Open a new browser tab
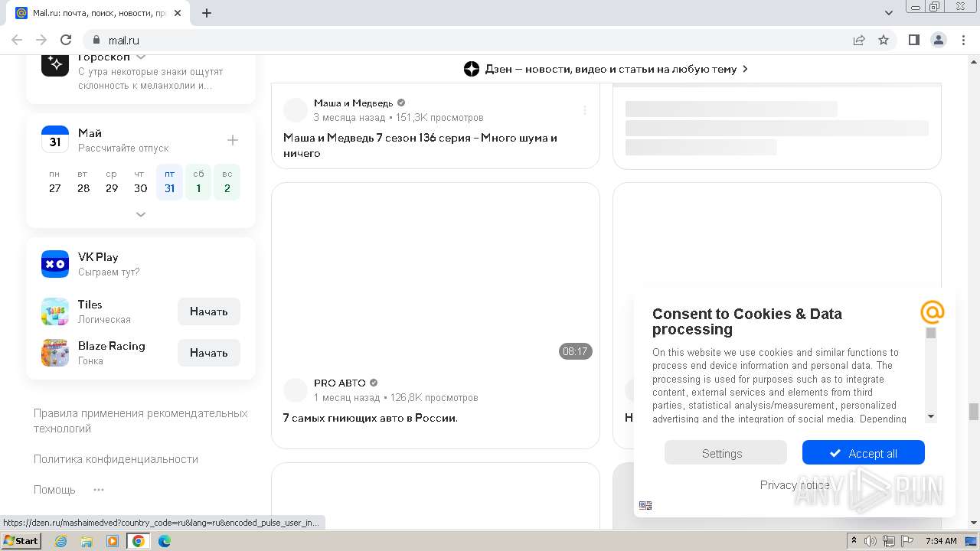The image size is (980, 551). (x=207, y=13)
